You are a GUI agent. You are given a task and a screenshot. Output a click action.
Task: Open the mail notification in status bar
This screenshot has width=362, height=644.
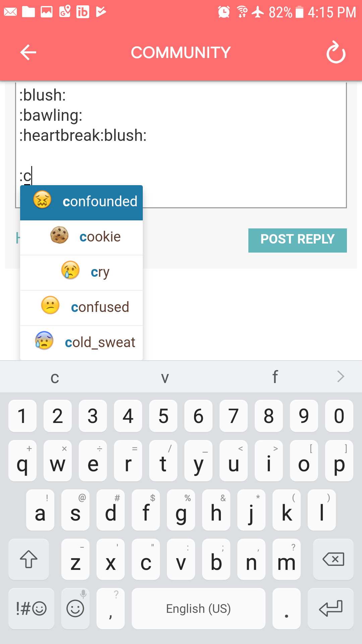click(x=10, y=12)
